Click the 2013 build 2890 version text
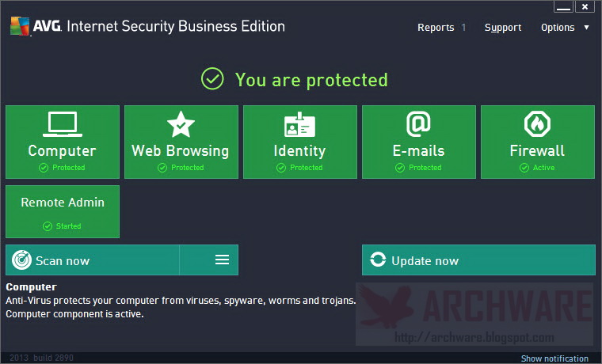The image size is (602, 364). pos(41,358)
